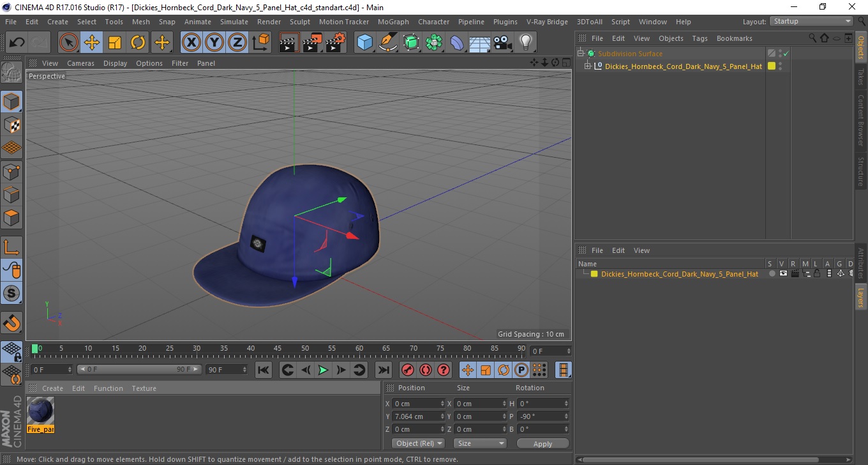Open the Layout Startup dropdown

811,21
